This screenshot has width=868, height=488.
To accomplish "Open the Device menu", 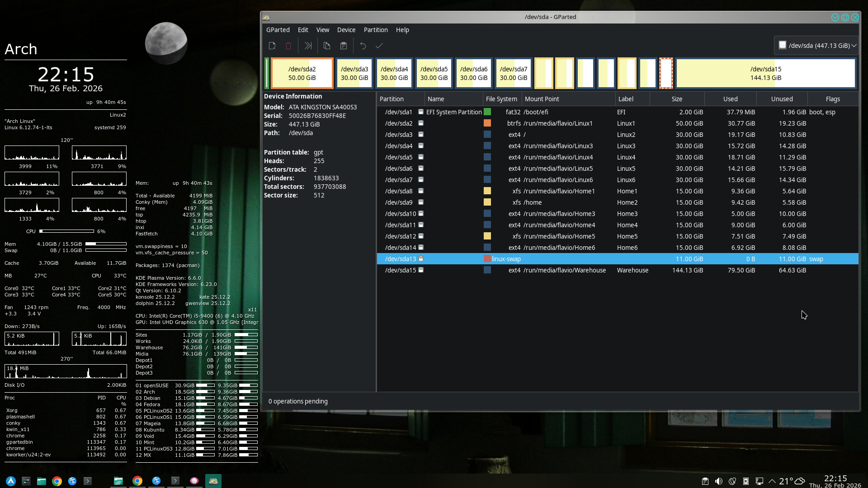I will (x=346, y=30).
